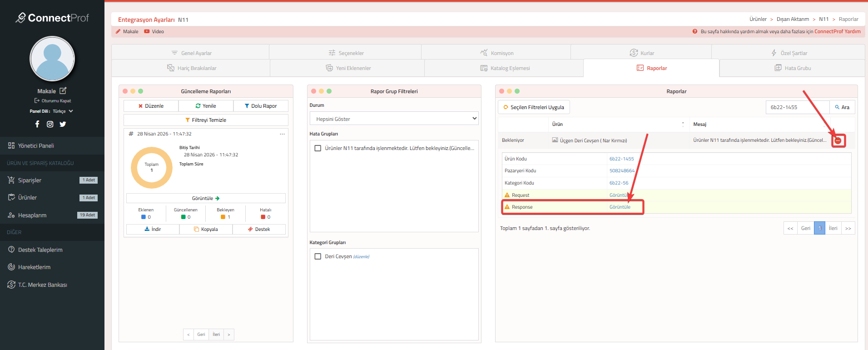Check the 'Ürünler N11 tarafında işlenmektedir' checkbox

(x=318, y=148)
